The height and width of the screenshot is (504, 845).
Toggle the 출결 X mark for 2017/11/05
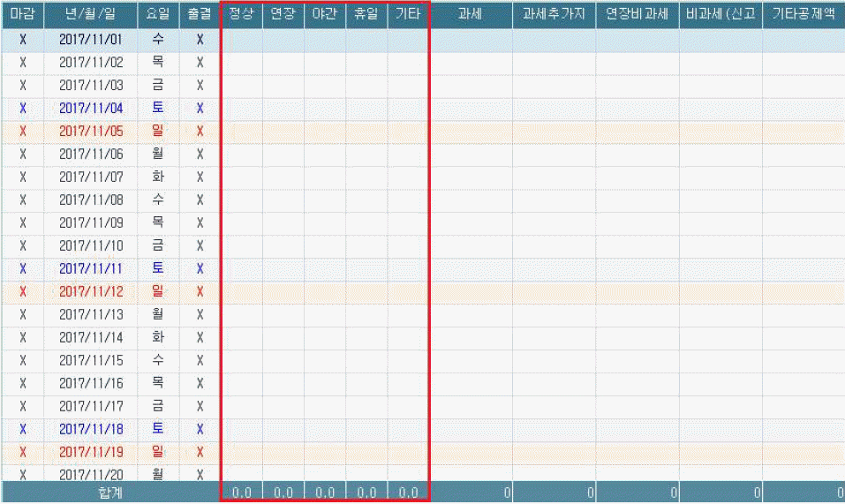point(200,132)
